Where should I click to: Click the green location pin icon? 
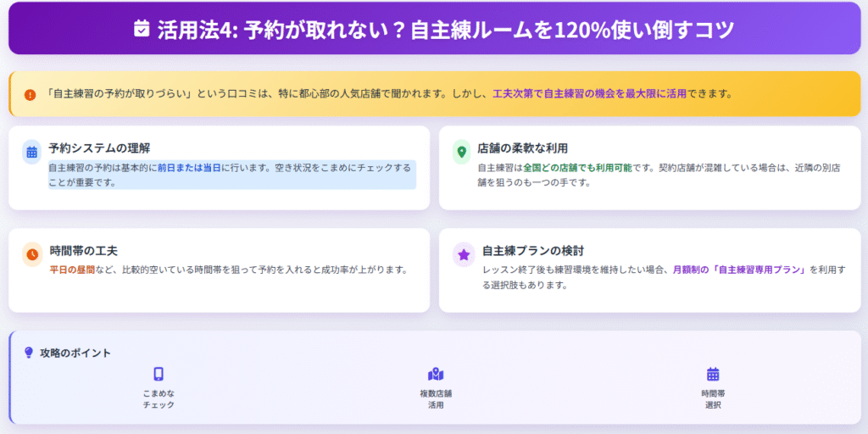click(462, 153)
